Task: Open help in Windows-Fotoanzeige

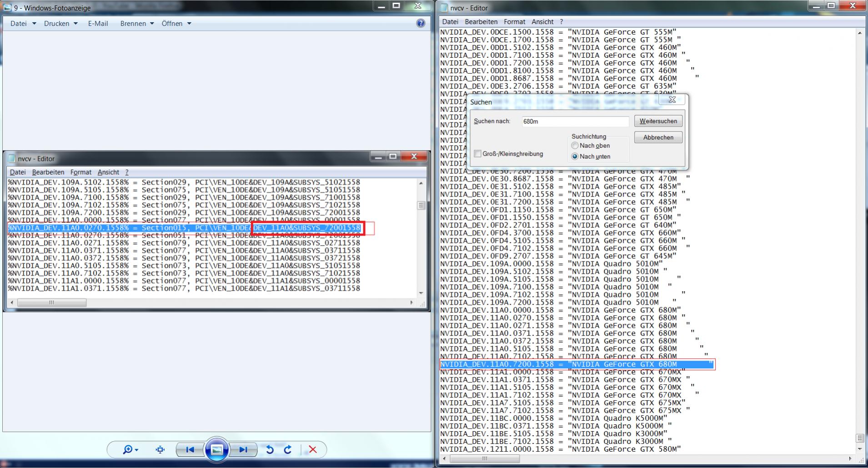Action: 421,23
